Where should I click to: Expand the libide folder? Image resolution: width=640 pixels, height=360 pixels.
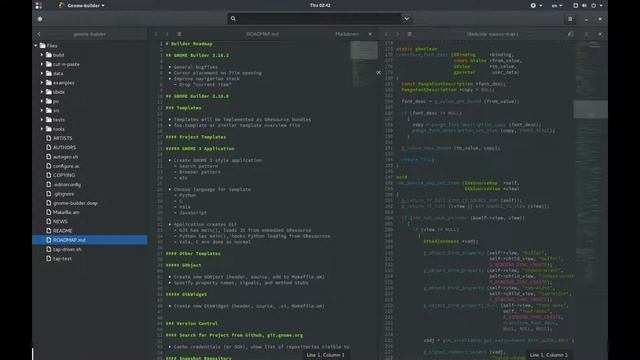pyautogui.click(x=42, y=92)
